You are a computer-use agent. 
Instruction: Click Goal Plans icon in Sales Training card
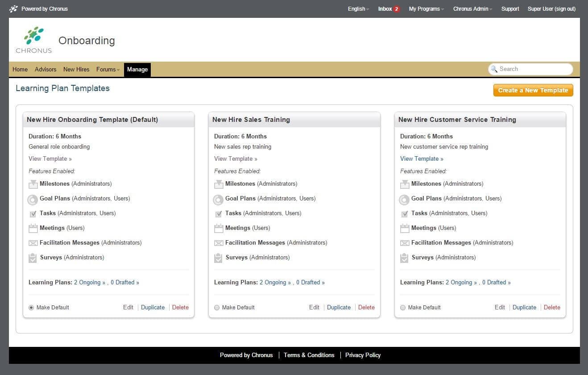click(x=219, y=199)
